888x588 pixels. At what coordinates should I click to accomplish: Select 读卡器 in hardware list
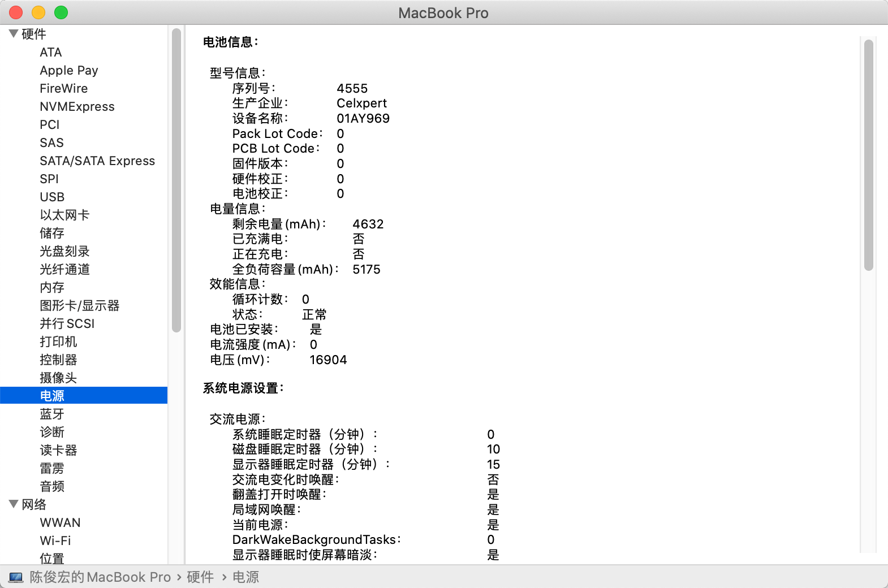pos(58,450)
